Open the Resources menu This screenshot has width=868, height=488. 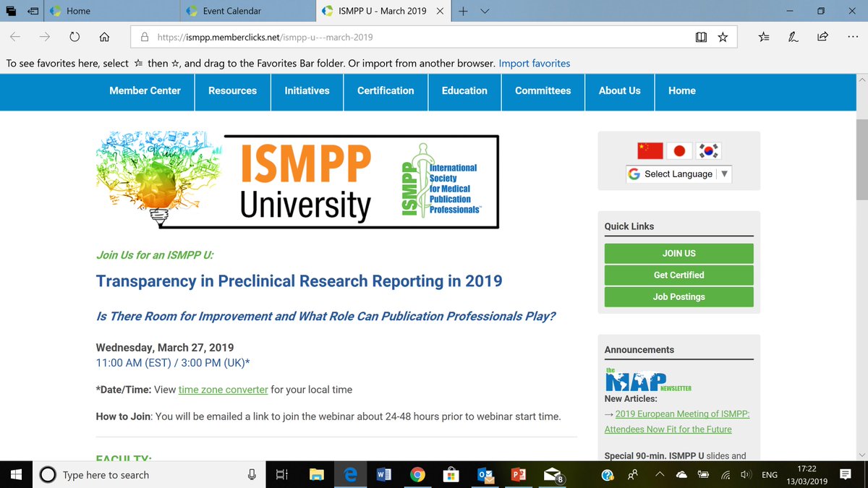pos(233,90)
